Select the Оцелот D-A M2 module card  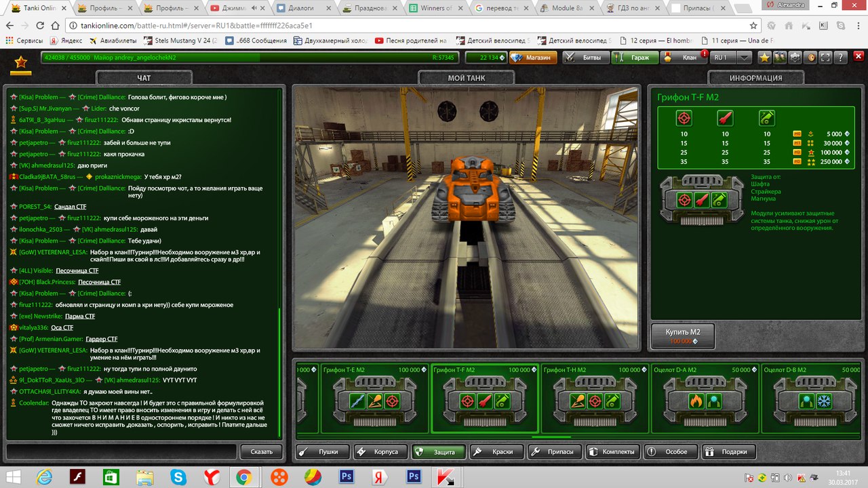tap(706, 399)
